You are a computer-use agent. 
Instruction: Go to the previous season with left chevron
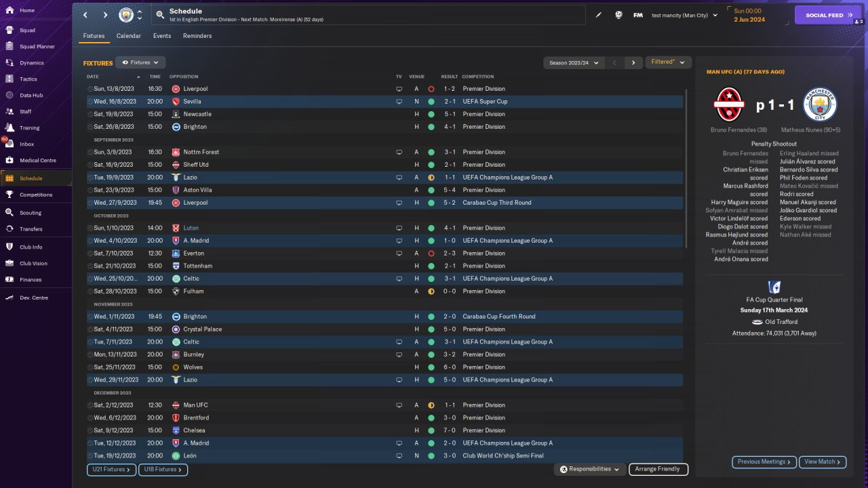click(x=614, y=63)
